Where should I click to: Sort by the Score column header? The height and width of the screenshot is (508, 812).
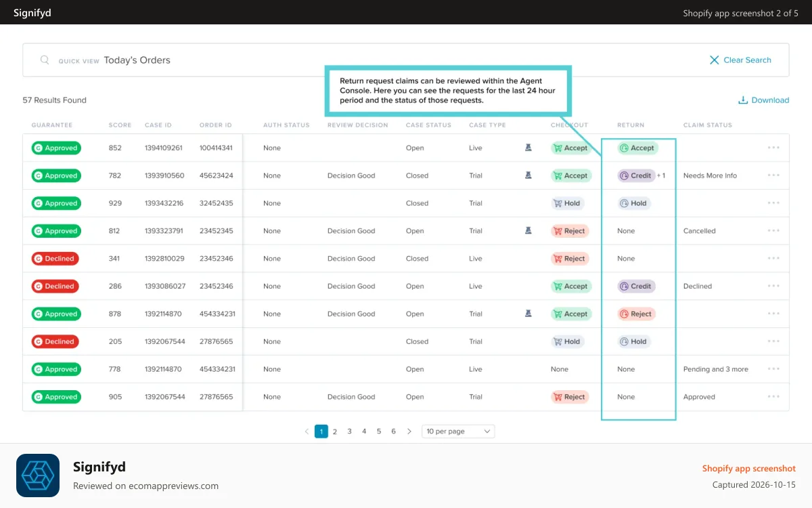tap(120, 125)
